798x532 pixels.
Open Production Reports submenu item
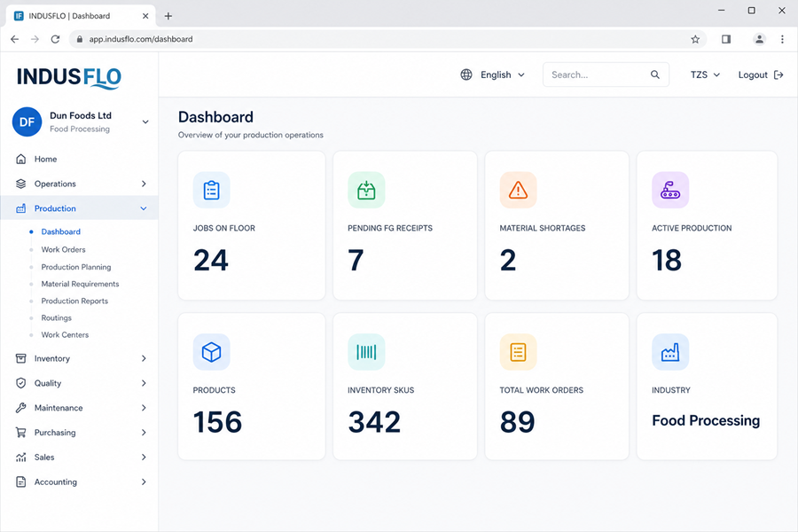point(74,301)
